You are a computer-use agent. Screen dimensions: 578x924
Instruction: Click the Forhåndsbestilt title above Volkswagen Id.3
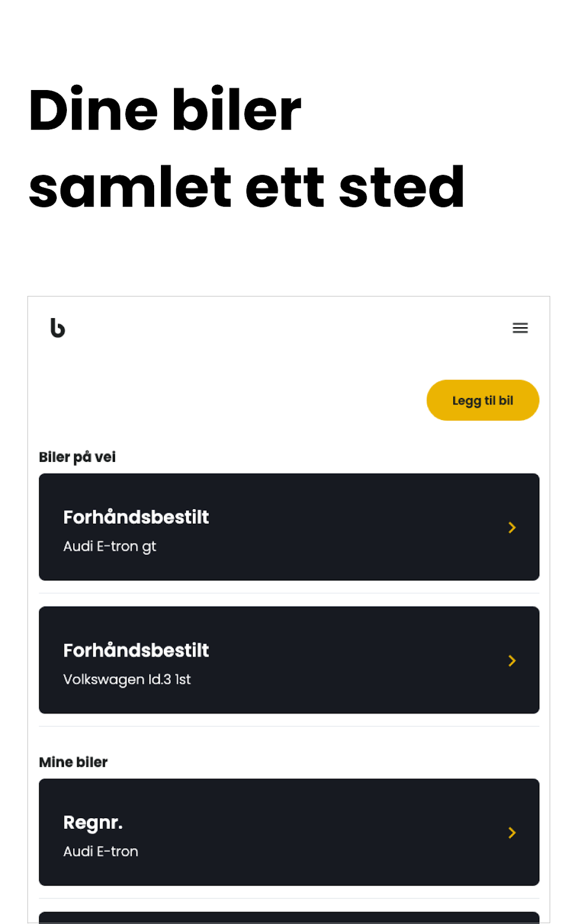(136, 650)
